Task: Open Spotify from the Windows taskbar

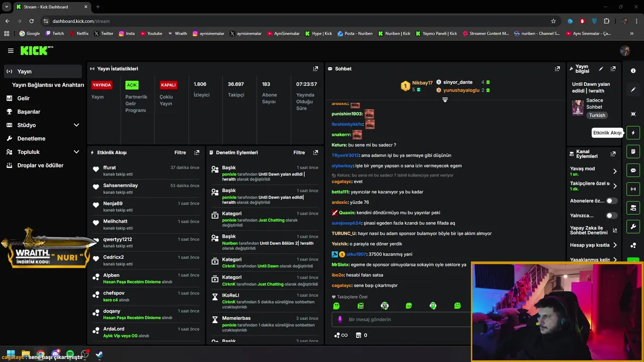Action: [x=70, y=354]
